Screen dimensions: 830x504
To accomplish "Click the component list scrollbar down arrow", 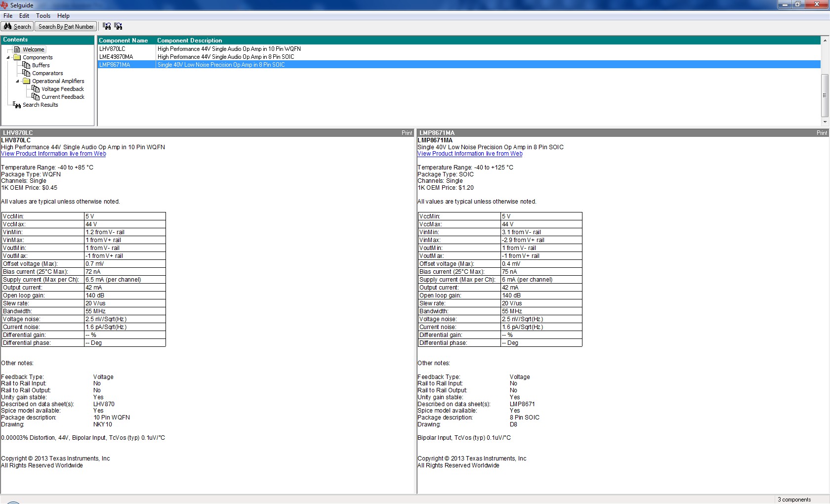I will coord(825,122).
